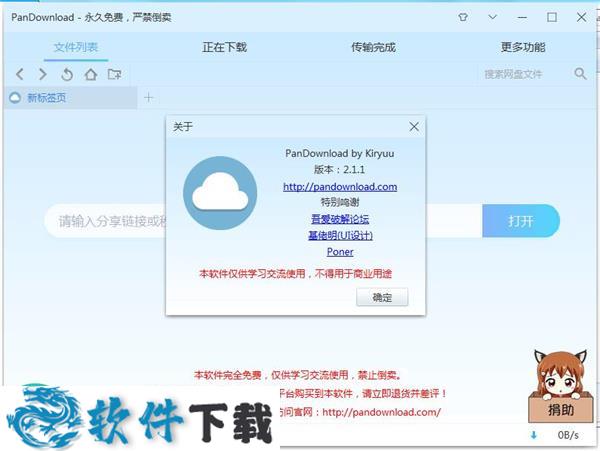Click the download speed arrow icon
Viewport: 600px width, 451px height.
(534, 435)
